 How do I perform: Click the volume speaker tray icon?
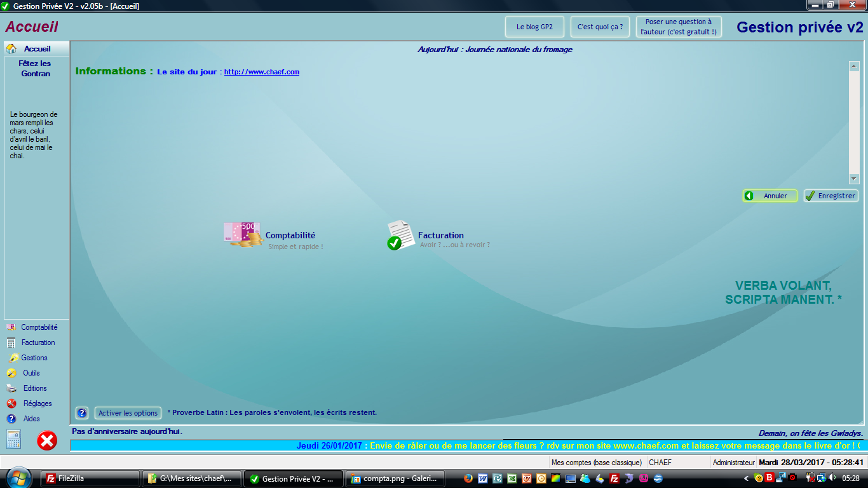click(832, 478)
